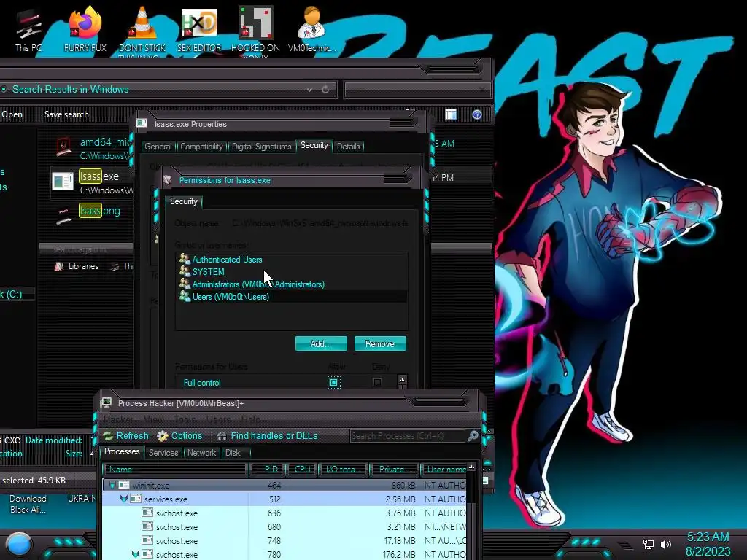
Task: Open the address bar dropdown in Explorer
Action: pos(309,89)
